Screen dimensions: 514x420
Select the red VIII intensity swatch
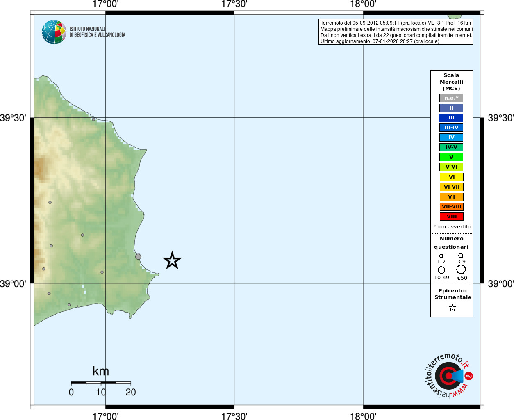(451, 217)
